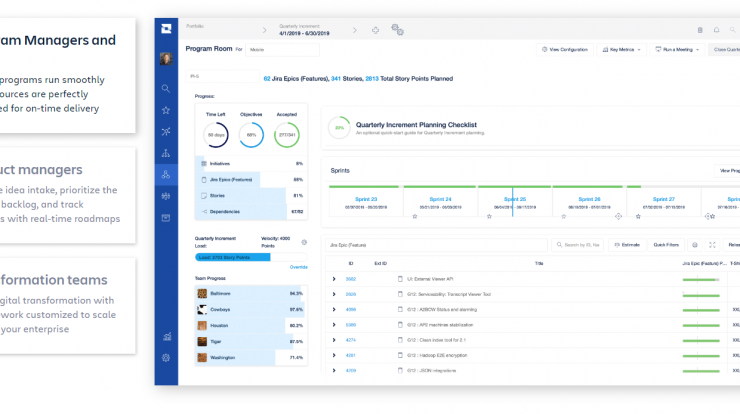This screenshot has height=414, width=740.
Task: Click the star under Sprint 25
Action: (489, 216)
